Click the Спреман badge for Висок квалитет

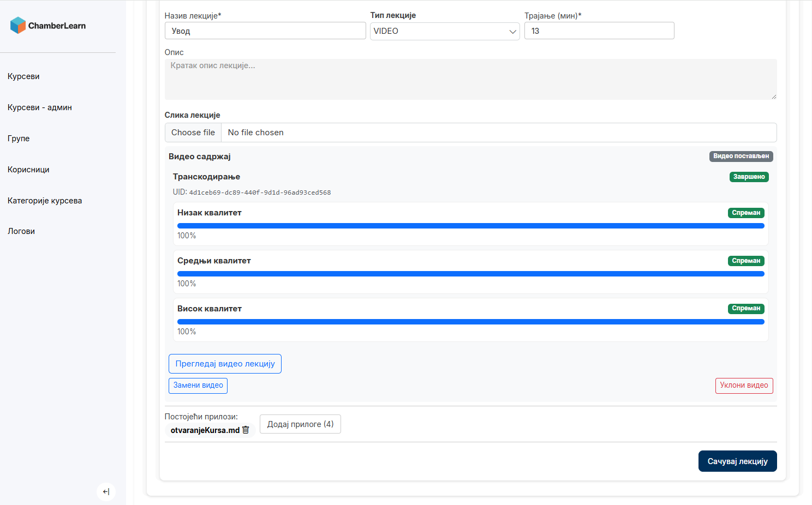(x=746, y=309)
